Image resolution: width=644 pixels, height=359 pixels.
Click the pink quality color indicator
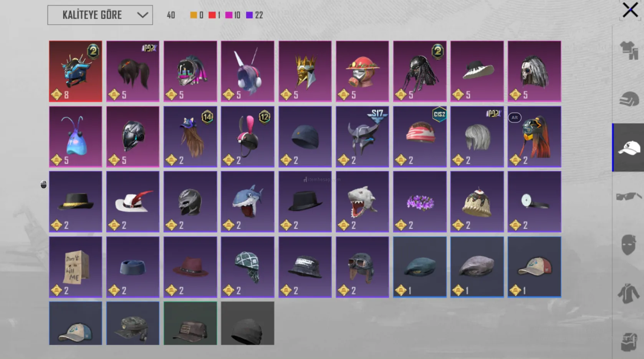229,15
